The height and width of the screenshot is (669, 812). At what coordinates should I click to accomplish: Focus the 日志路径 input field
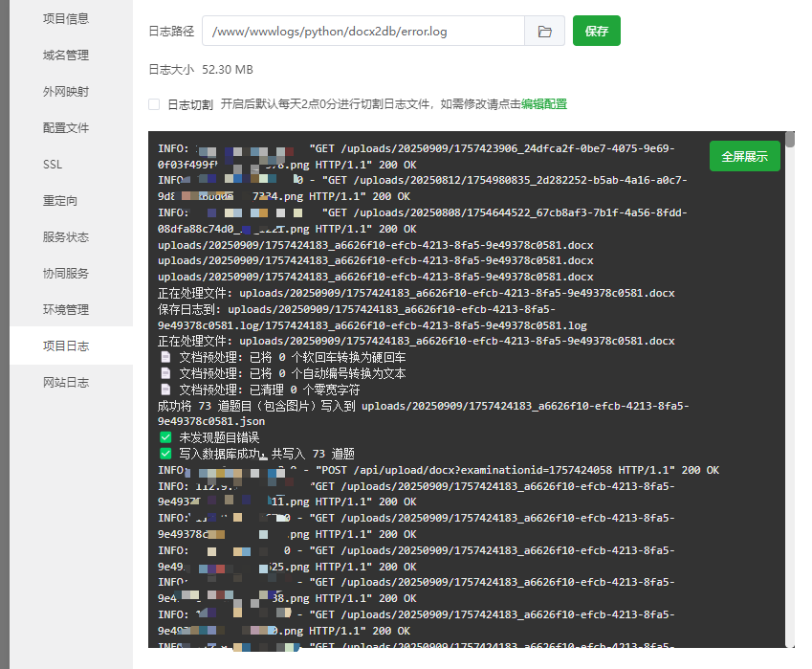pos(362,32)
